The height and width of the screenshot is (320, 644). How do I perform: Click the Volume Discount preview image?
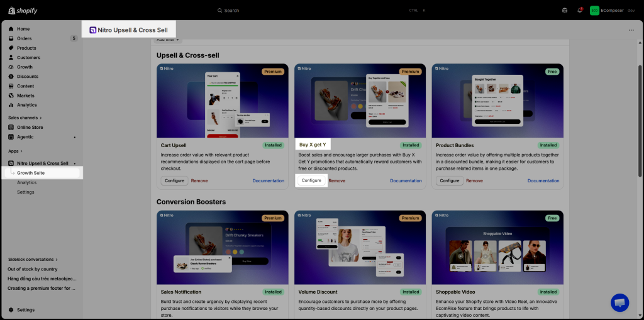coord(360,247)
